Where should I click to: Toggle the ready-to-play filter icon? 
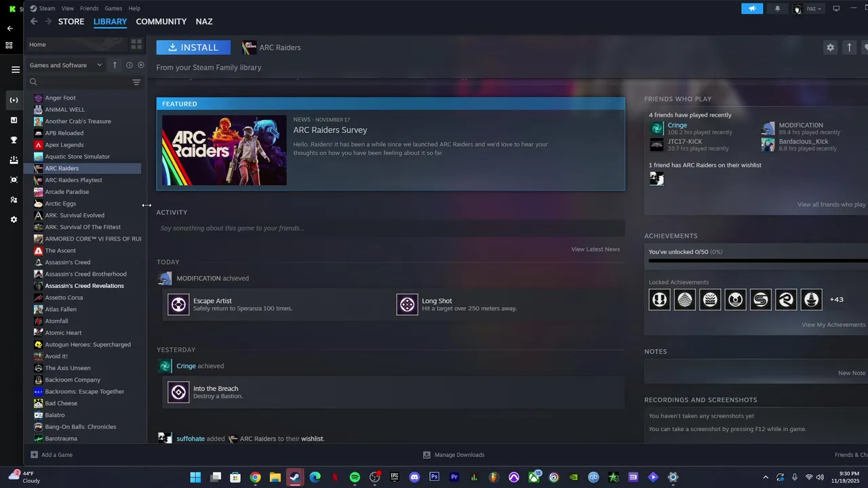point(141,65)
